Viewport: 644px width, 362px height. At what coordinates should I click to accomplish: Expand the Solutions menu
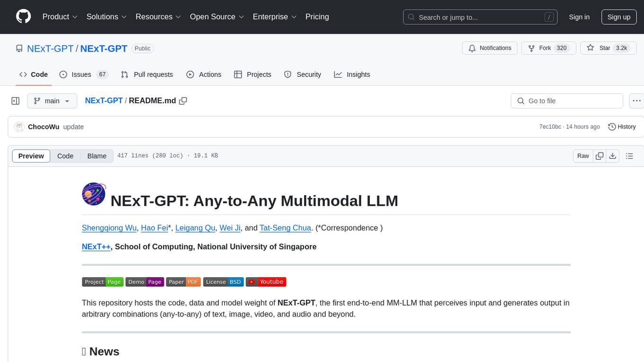click(x=107, y=17)
